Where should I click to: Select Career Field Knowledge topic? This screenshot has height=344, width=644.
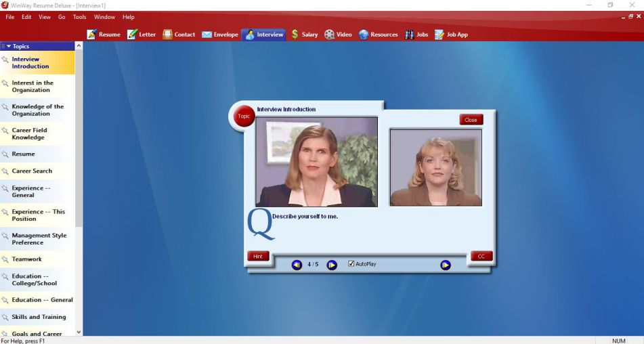click(37, 134)
